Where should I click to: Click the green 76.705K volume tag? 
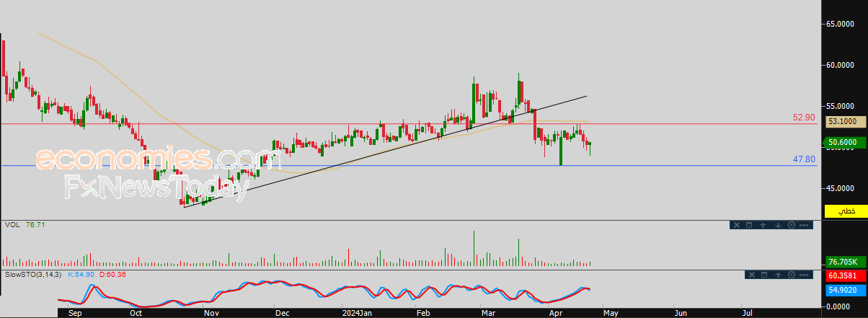846,262
